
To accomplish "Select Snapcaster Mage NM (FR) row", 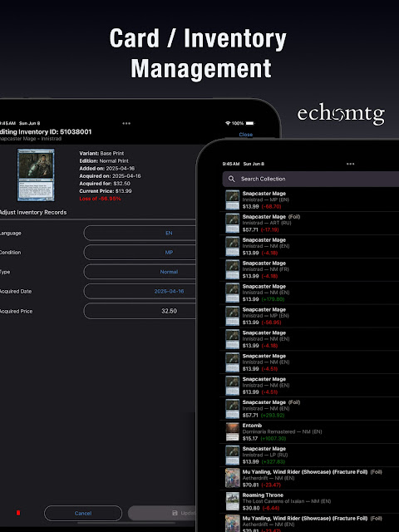I will (x=309, y=269).
